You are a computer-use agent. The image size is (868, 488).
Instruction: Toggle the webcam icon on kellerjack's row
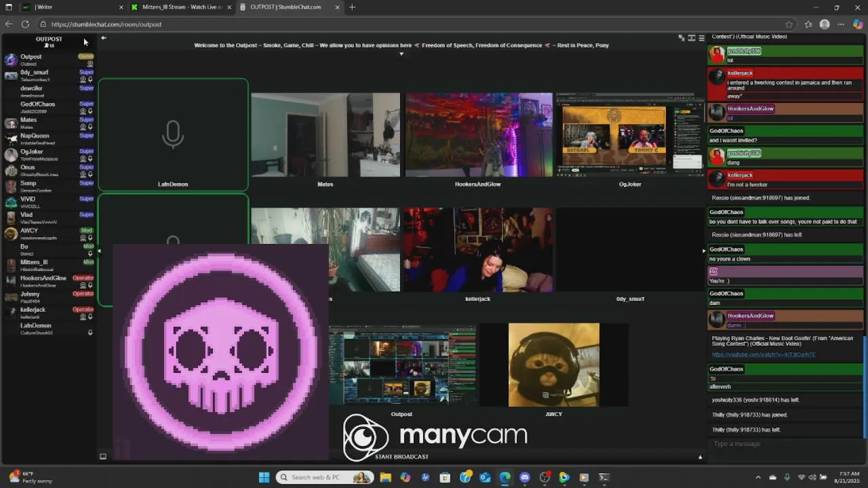pos(83,317)
